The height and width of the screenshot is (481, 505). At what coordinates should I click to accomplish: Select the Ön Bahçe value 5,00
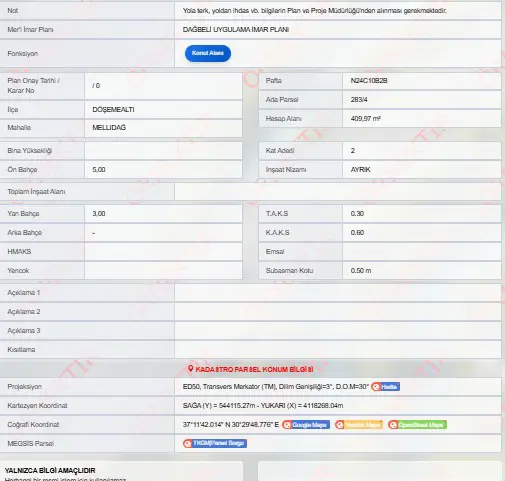[99, 170]
